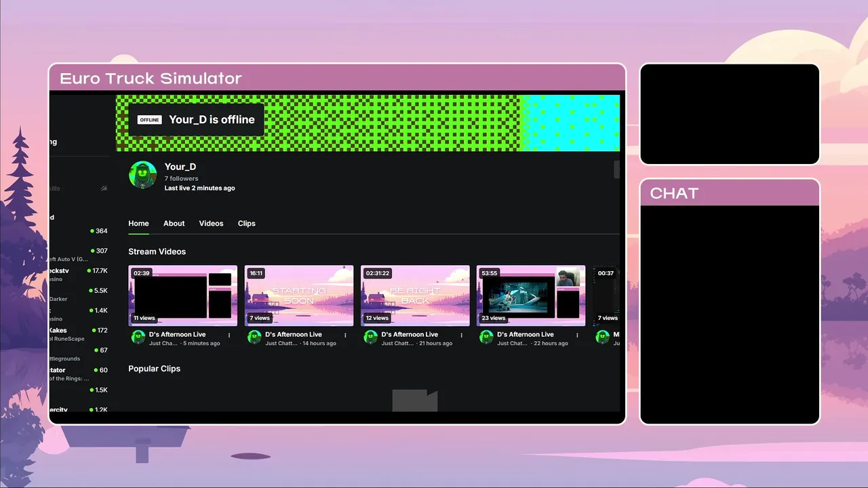The width and height of the screenshot is (868, 488).
Task: Select sidebar channel with 172 viewers
Action: point(79,334)
